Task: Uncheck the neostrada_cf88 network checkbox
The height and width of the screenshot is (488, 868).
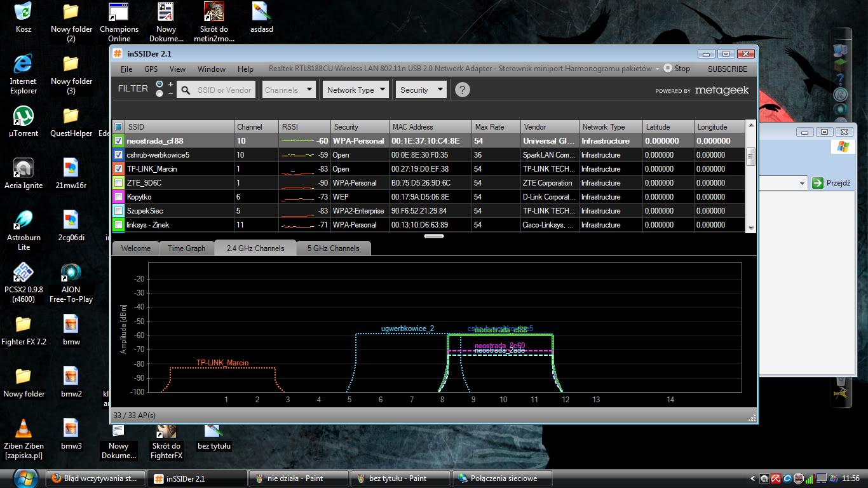Action: coord(119,141)
